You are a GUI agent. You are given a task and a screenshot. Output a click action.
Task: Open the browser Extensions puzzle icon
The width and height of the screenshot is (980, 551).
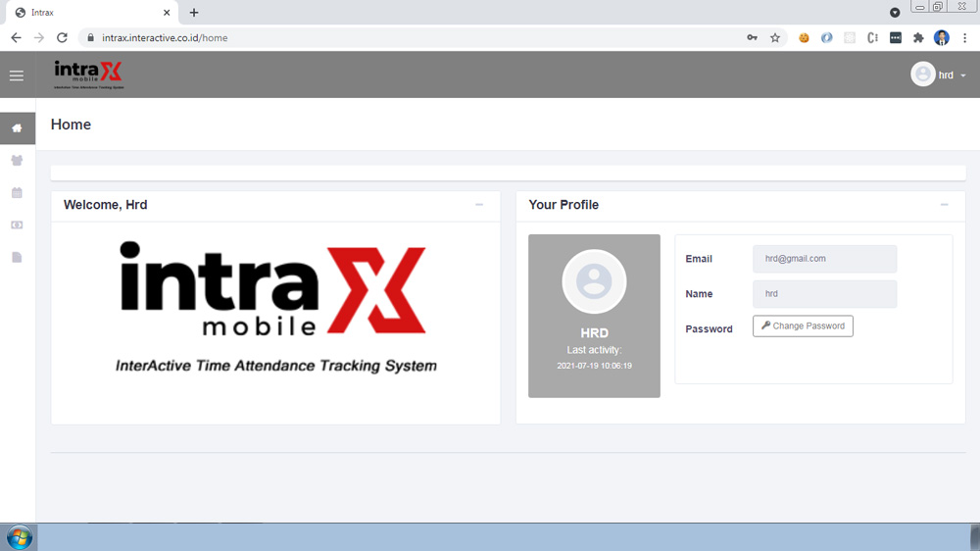[x=918, y=38]
